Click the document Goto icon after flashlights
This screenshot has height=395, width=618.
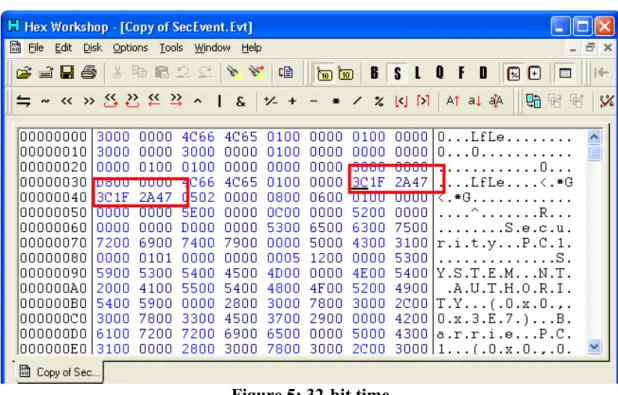pos(285,73)
